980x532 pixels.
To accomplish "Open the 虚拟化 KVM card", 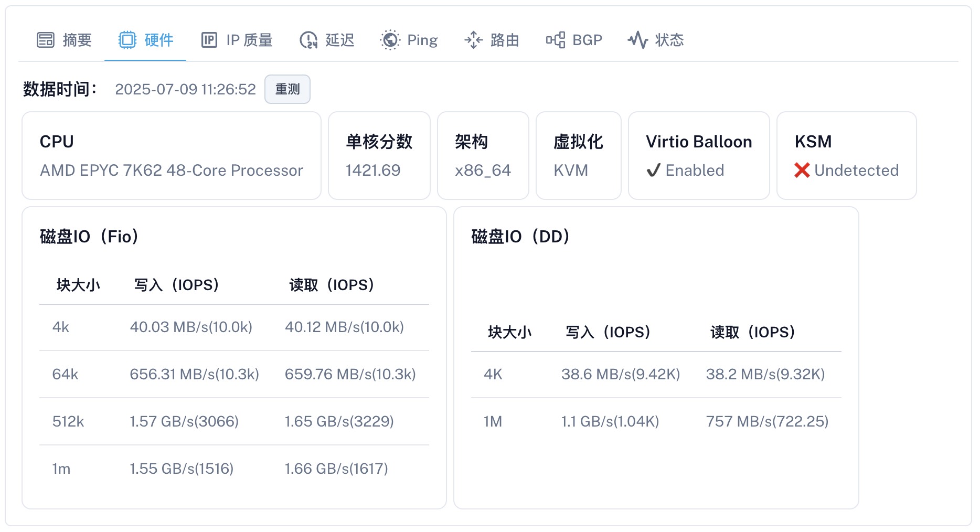I will pyautogui.click(x=578, y=155).
